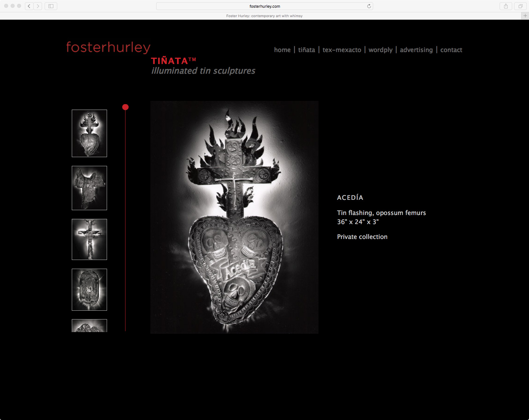Select the saddle sculpture thumbnail

pyautogui.click(x=89, y=188)
